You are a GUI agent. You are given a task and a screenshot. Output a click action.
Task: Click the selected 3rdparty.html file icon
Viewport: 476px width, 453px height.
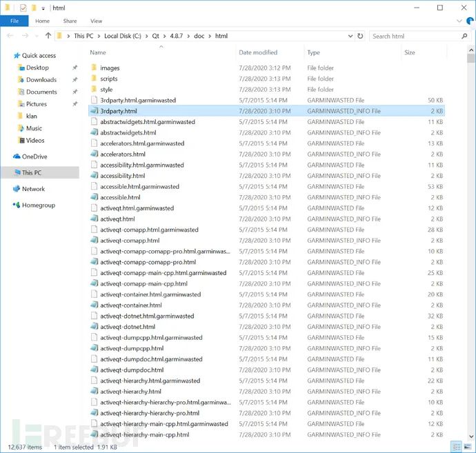pos(94,111)
